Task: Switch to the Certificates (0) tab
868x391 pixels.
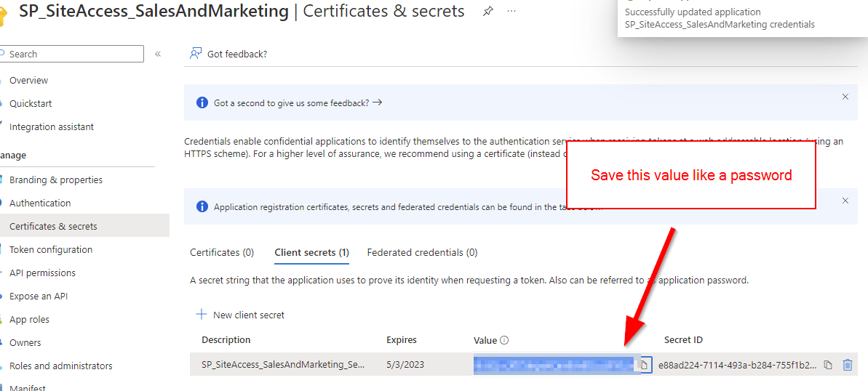Action: [222, 252]
